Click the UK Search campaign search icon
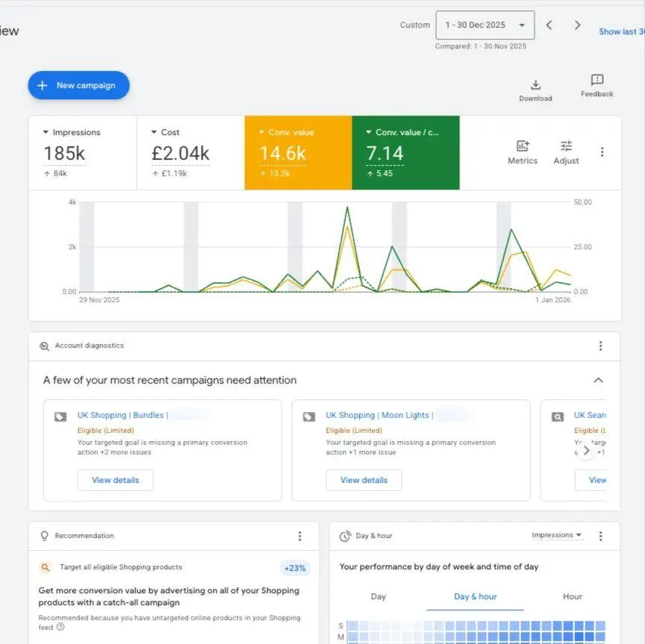 [x=558, y=416]
